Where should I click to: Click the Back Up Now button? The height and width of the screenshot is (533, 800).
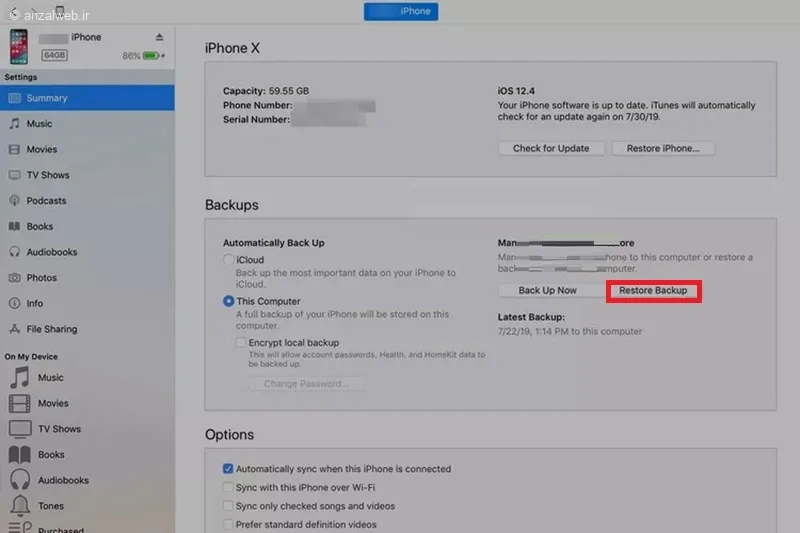547,290
